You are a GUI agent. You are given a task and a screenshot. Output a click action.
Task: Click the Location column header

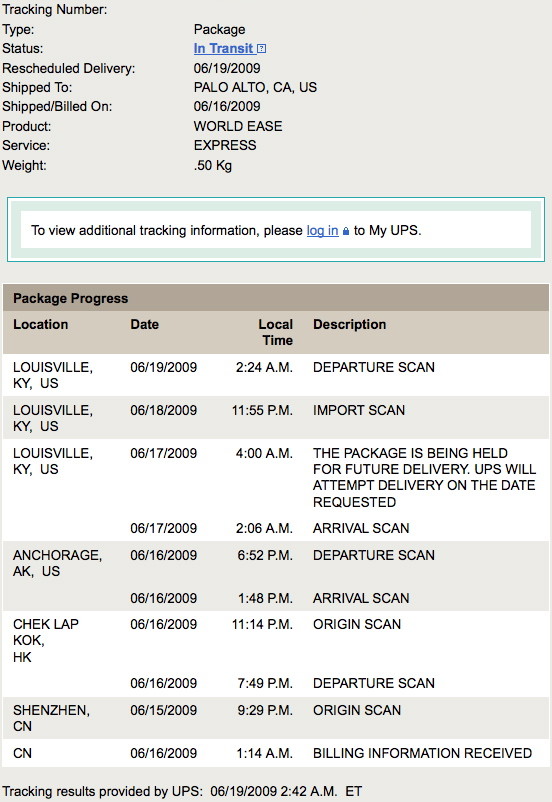(x=40, y=324)
